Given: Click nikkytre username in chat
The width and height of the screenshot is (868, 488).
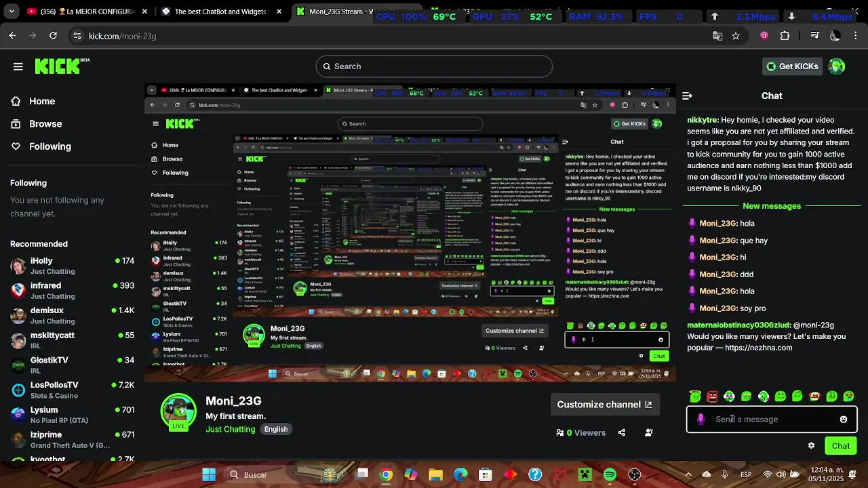Looking at the screenshot, I should pyautogui.click(x=703, y=120).
